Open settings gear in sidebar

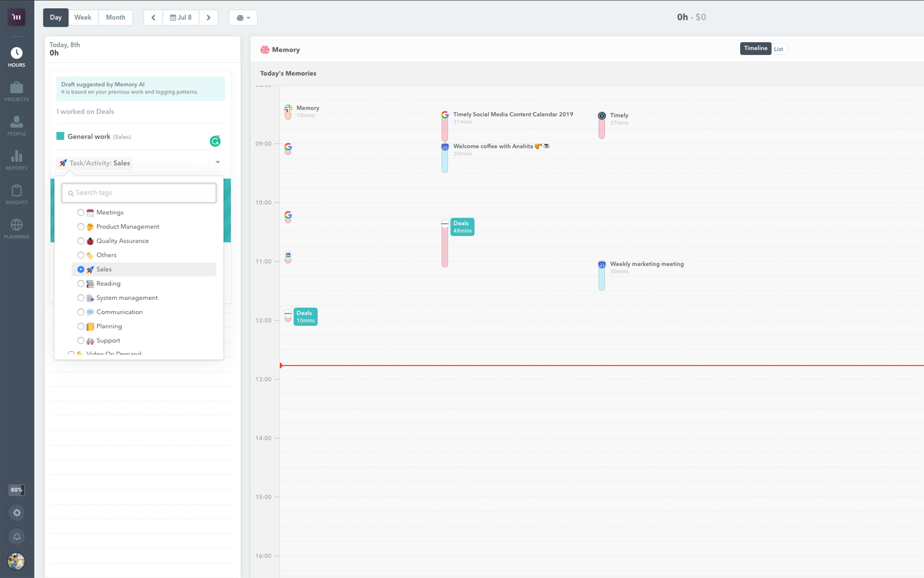[x=16, y=512]
